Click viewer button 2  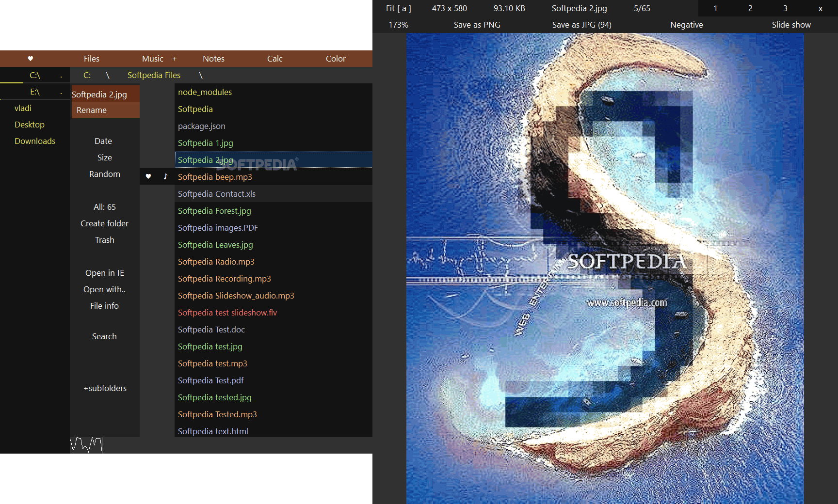coord(751,8)
